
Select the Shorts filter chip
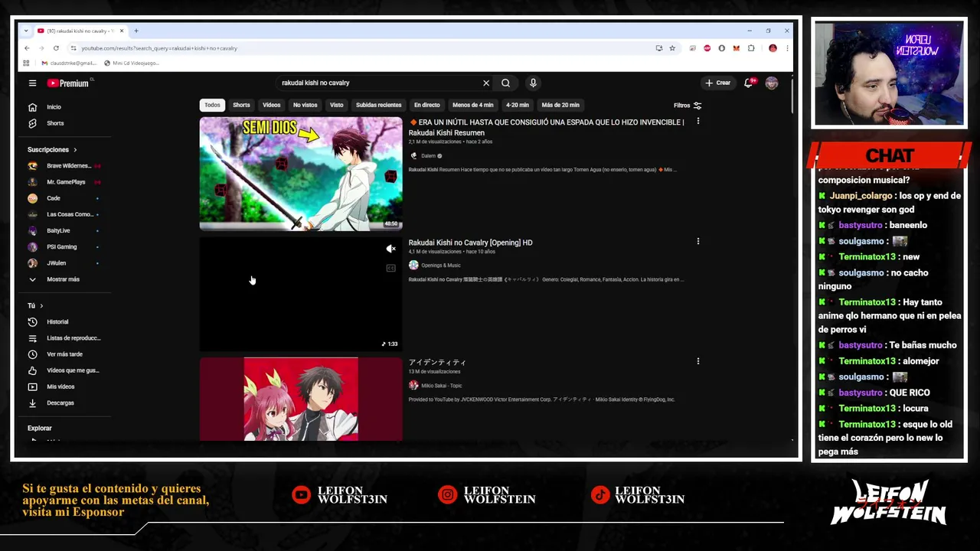click(241, 105)
